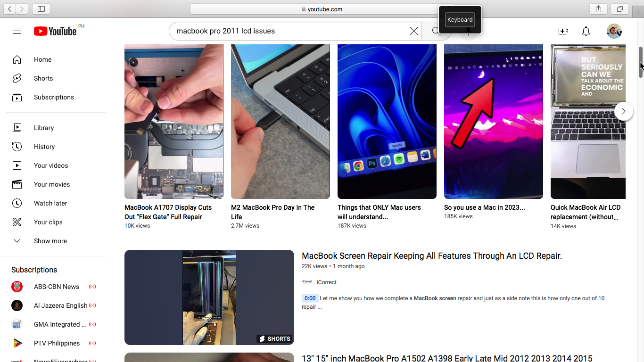Click the ABS-CBN News channel avatar

(x=17, y=287)
